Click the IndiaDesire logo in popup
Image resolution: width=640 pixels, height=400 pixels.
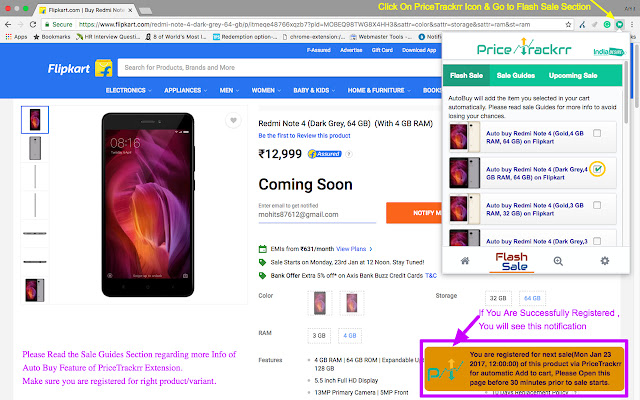pos(609,51)
